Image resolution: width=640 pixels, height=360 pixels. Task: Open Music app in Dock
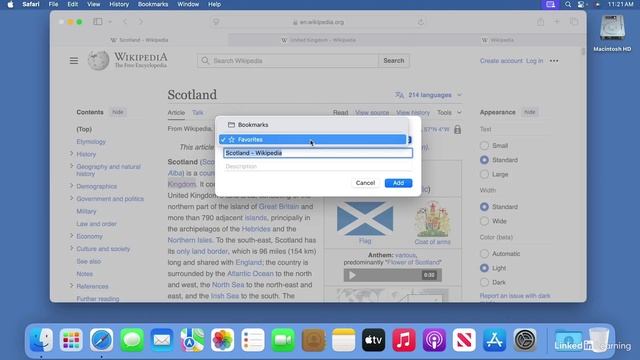[404, 340]
